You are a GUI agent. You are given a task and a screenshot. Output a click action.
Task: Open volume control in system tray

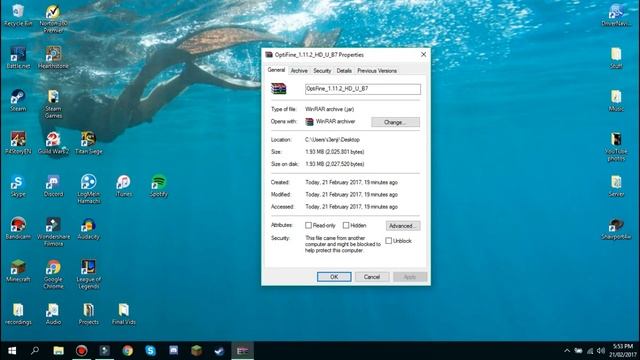[600, 351]
